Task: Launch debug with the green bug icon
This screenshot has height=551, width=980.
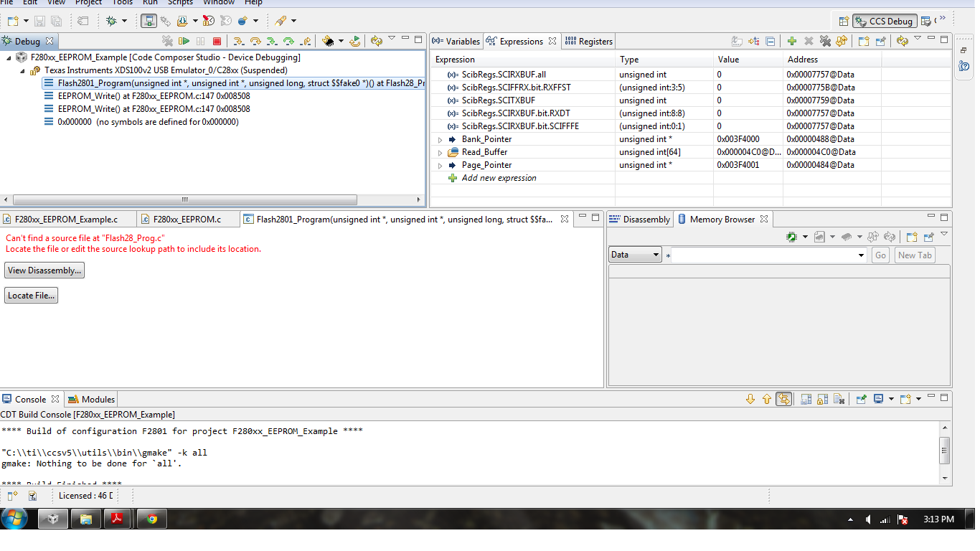Action: tap(111, 22)
